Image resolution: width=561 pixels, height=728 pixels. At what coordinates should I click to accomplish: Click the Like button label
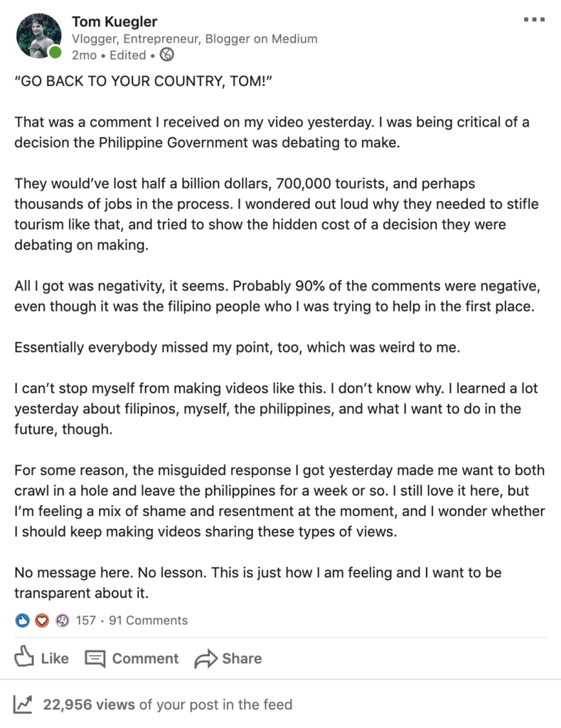55,658
